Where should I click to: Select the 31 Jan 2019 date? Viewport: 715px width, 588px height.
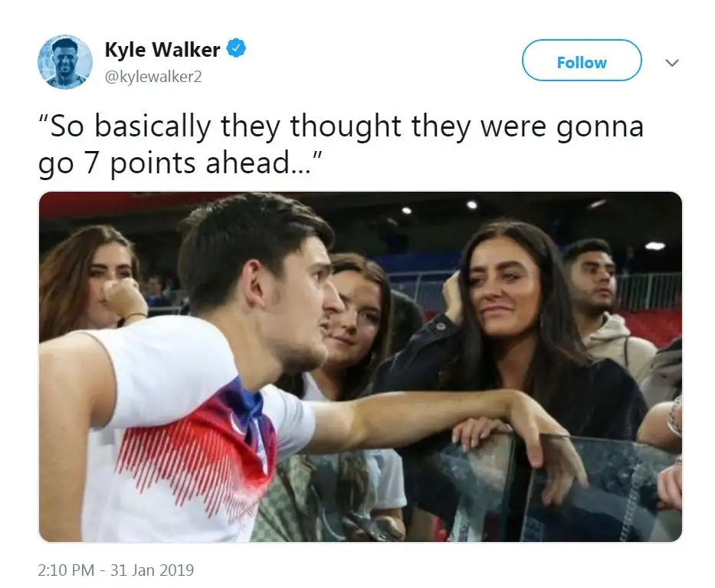click(153, 570)
